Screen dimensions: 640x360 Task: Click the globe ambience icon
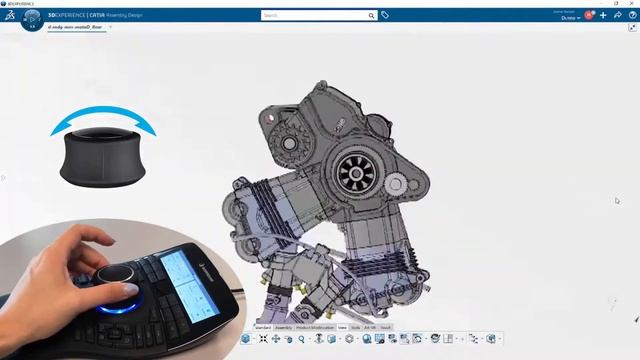click(367, 339)
